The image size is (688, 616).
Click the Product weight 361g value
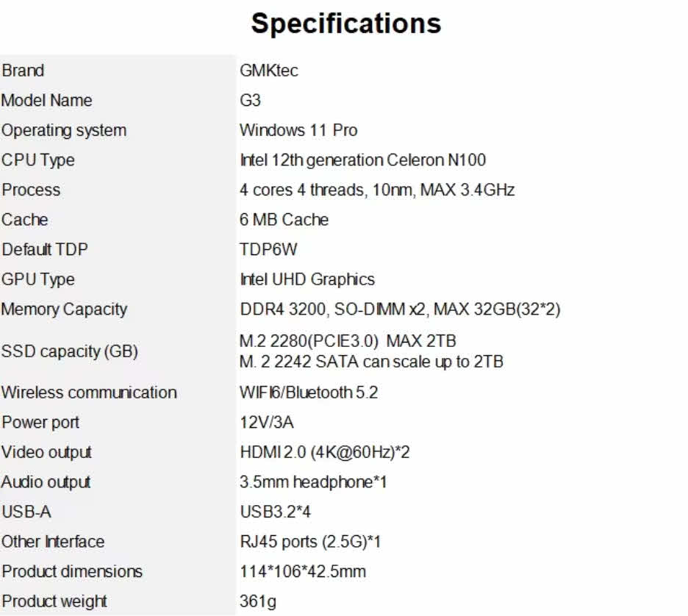point(258,601)
